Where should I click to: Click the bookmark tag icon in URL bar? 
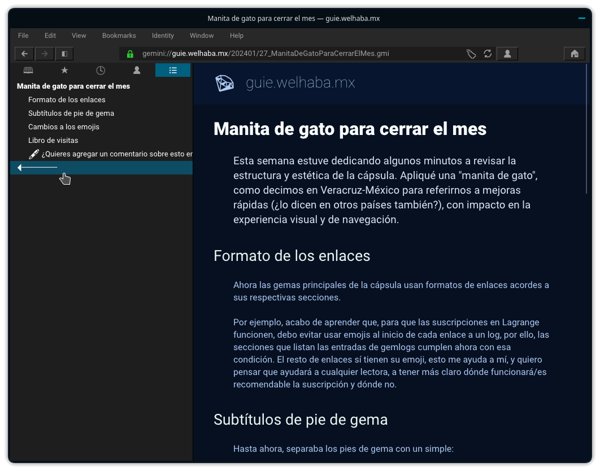coord(471,54)
